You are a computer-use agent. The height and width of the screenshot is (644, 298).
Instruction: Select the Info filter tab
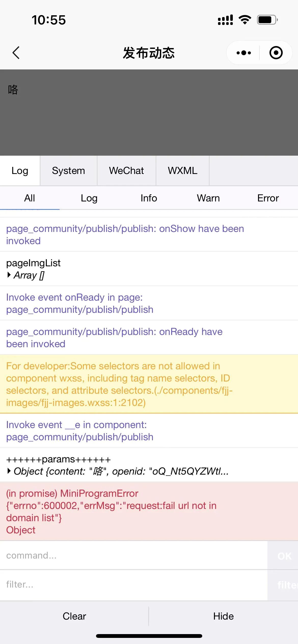(149, 198)
